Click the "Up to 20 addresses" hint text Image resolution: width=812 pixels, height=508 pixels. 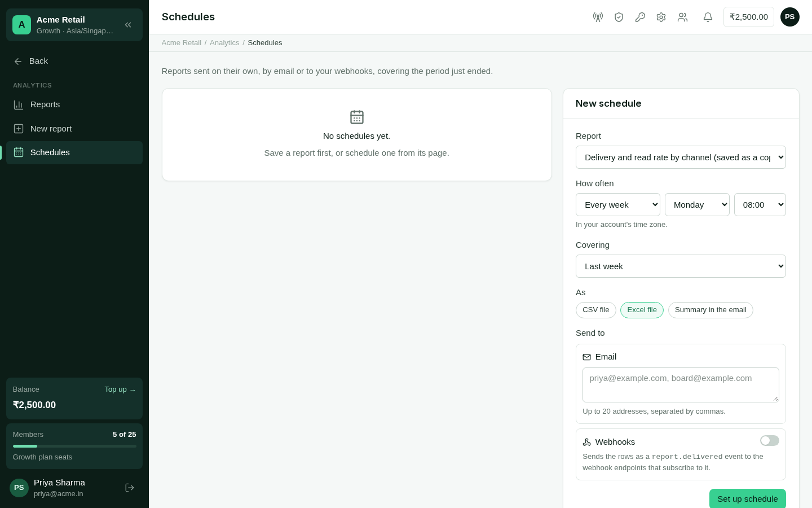point(654,411)
